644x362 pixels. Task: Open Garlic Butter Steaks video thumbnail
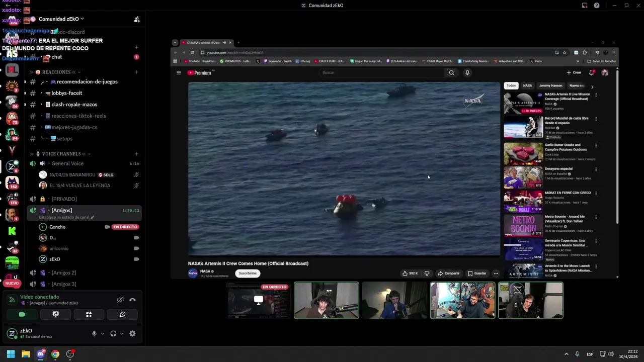click(523, 153)
